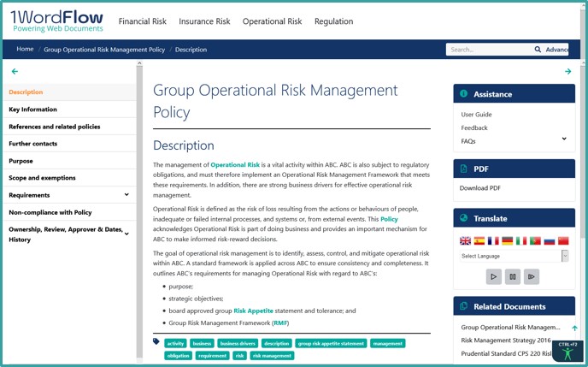
Task: Open the accessibility CTRL+F2 widget
Action: (x=567, y=351)
